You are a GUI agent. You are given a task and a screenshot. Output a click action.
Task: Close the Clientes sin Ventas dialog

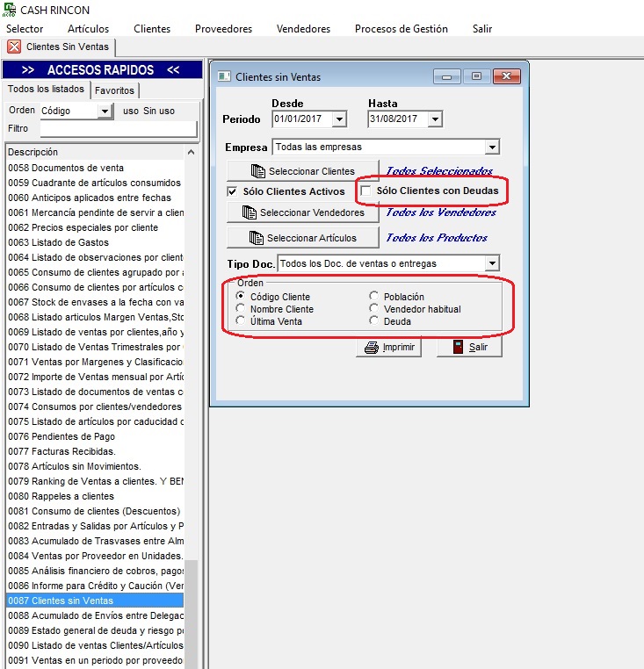coord(506,76)
